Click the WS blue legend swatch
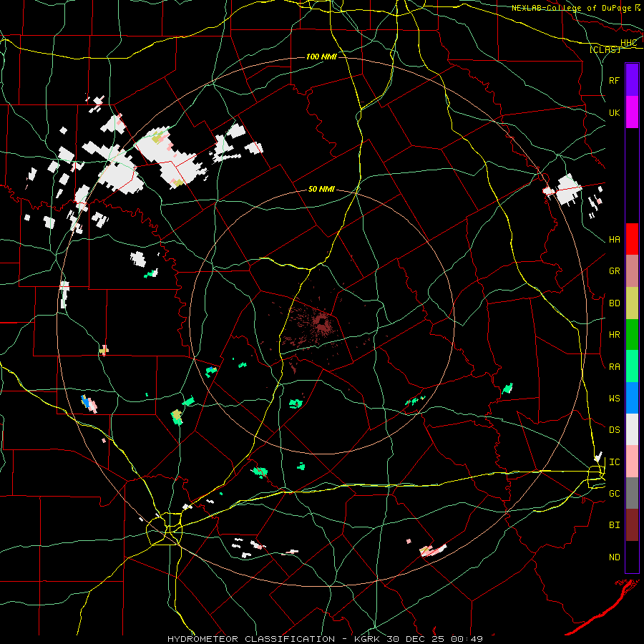Viewport: 644px width, 644px height. click(632, 398)
